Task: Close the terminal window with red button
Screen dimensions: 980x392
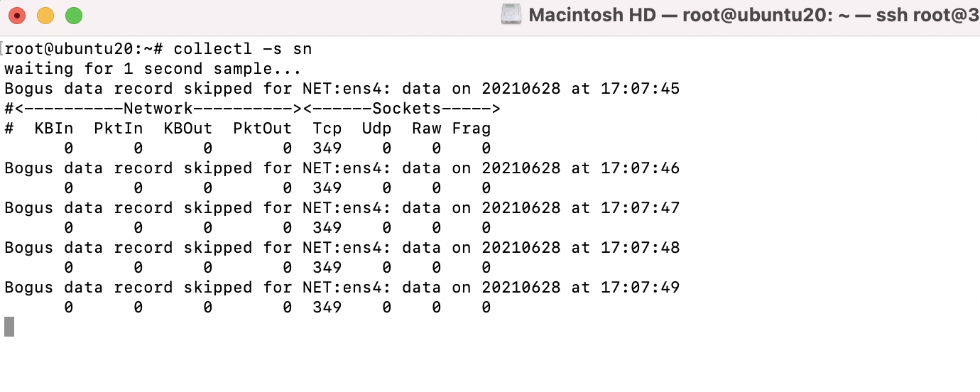Action: (17, 15)
